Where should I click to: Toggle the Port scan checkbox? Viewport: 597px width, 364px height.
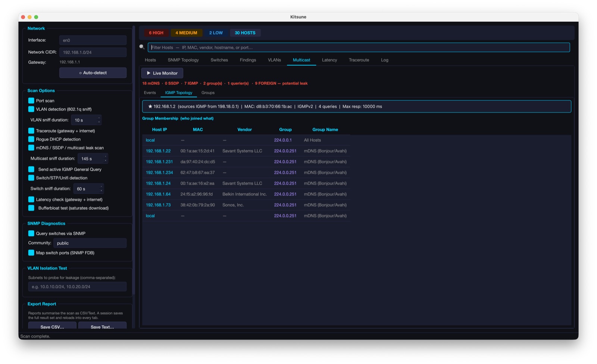pyautogui.click(x=31, y=101)
